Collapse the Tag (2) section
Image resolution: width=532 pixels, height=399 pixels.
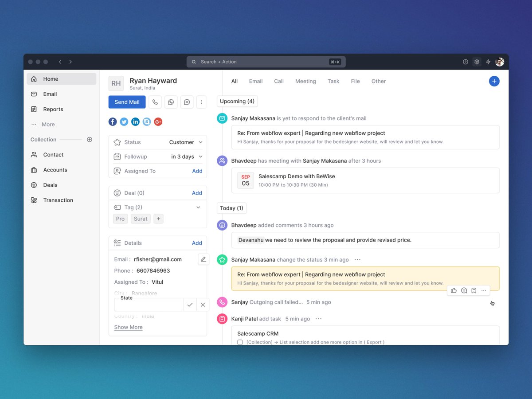click(x=198, y=207)
